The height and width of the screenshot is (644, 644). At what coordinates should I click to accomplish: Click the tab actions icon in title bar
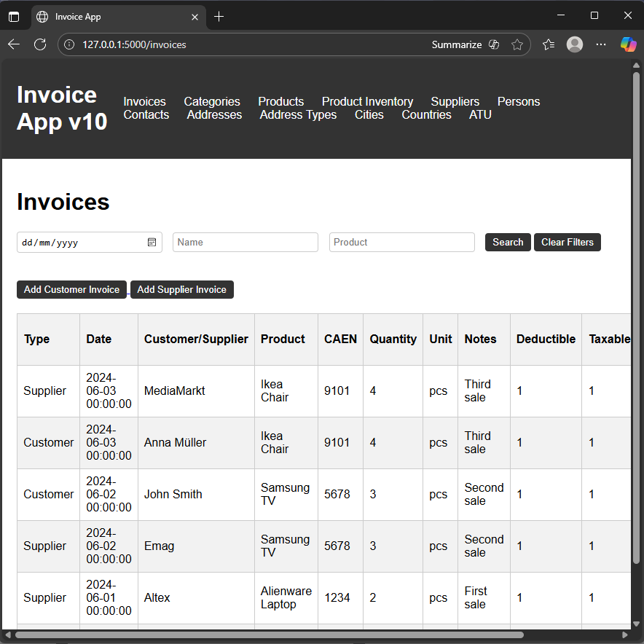pos(14,16)
